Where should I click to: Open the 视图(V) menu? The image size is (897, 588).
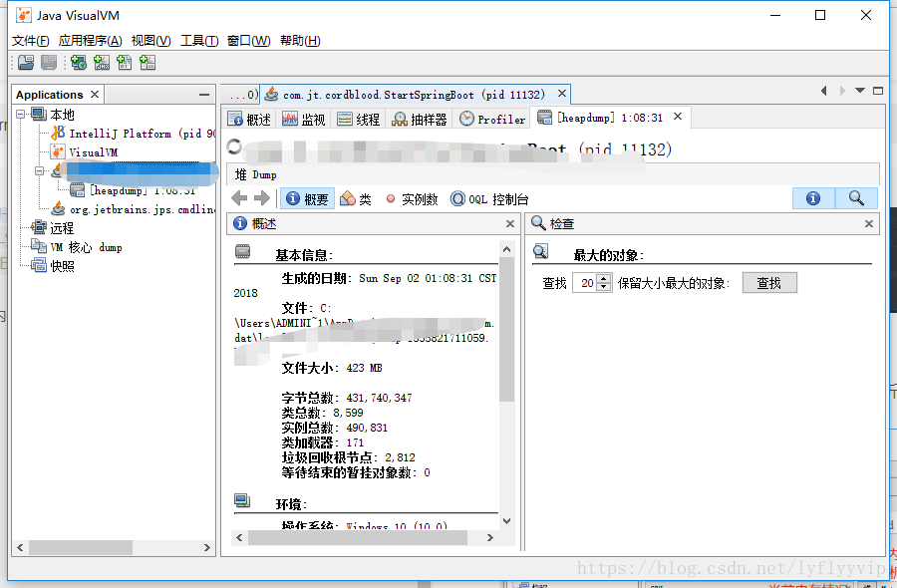(x=151, y=41)
